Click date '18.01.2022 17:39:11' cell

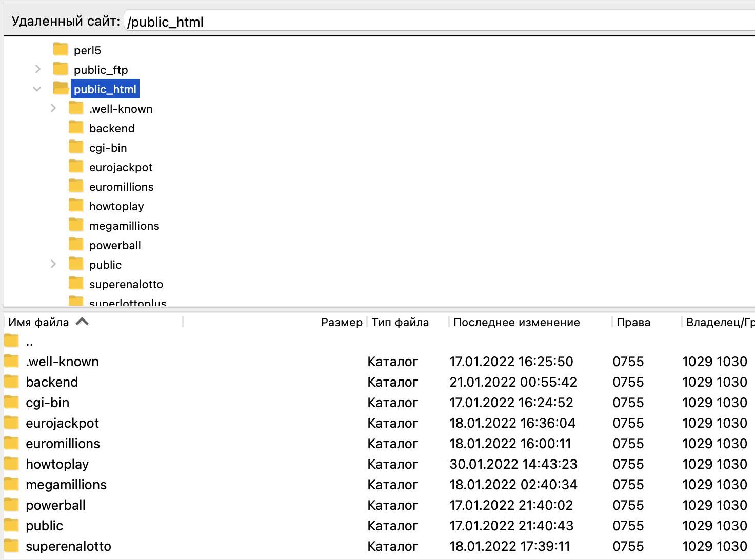click(510, 546)
